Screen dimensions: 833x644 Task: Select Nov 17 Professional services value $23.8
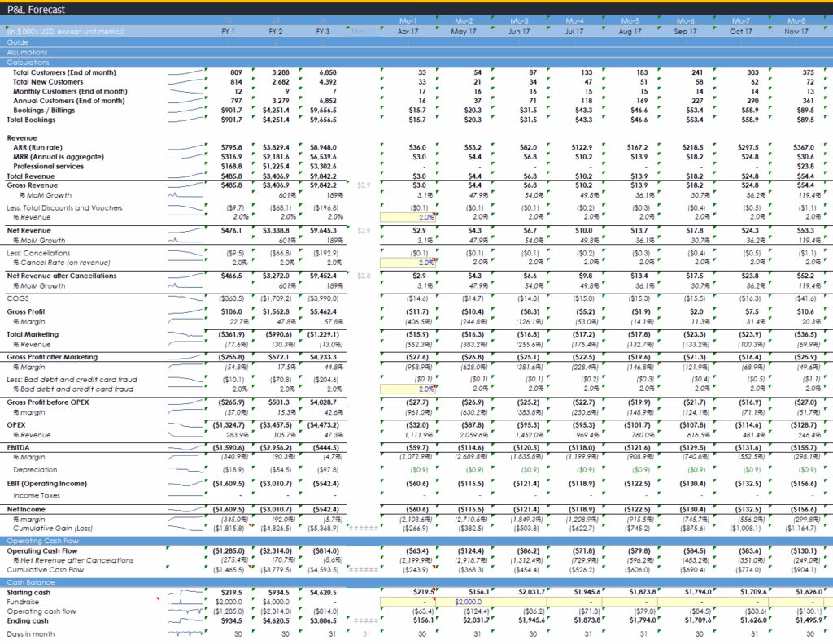pos(805,166)
